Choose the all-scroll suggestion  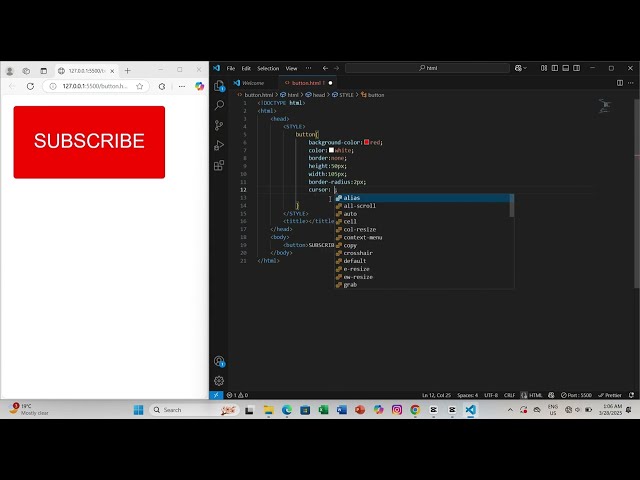tap(422, 206)
